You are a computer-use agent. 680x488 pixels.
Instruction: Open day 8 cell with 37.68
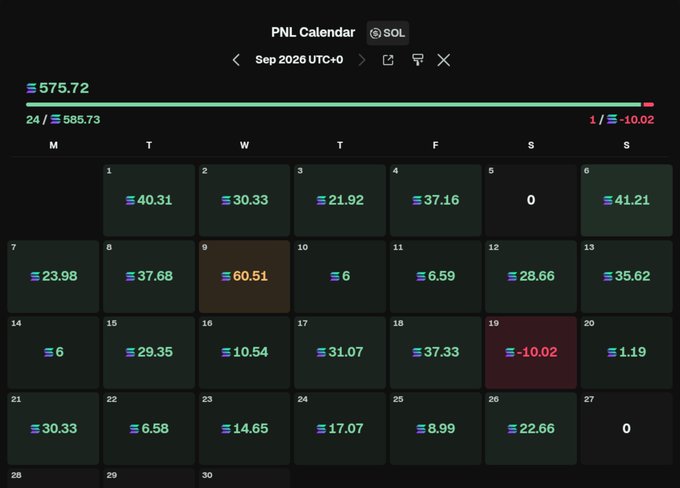point(149,276)
